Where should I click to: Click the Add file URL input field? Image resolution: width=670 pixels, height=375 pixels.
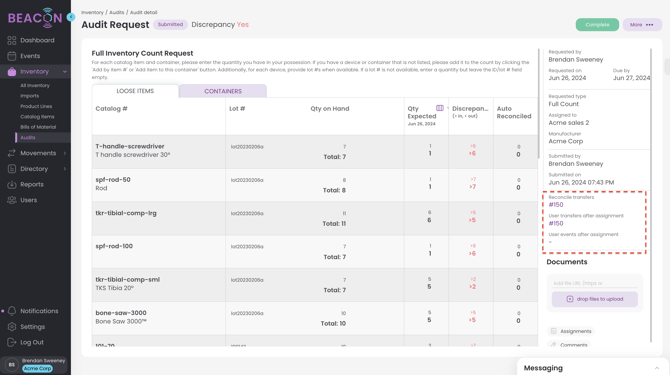coord(594,283)
